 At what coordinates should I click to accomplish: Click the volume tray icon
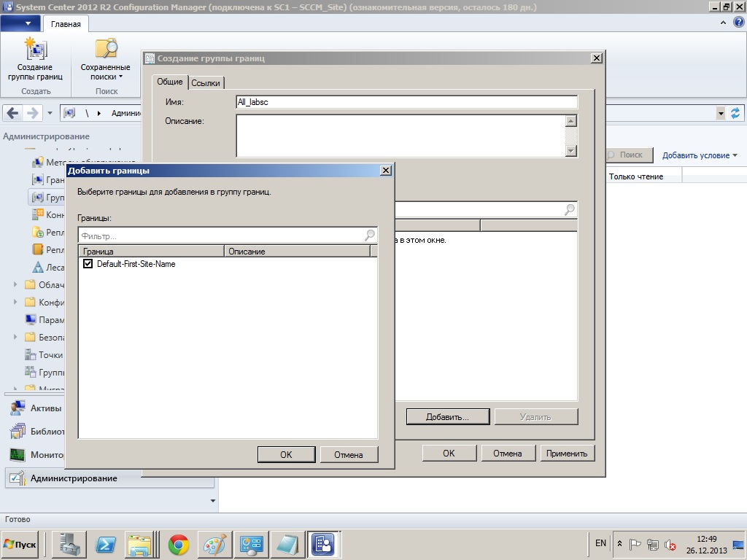pyautogui.click(x=670, y=544)
